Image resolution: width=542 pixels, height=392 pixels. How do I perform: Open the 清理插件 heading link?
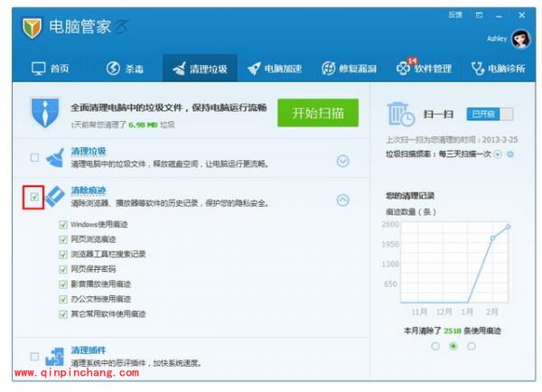coord(89,350)
